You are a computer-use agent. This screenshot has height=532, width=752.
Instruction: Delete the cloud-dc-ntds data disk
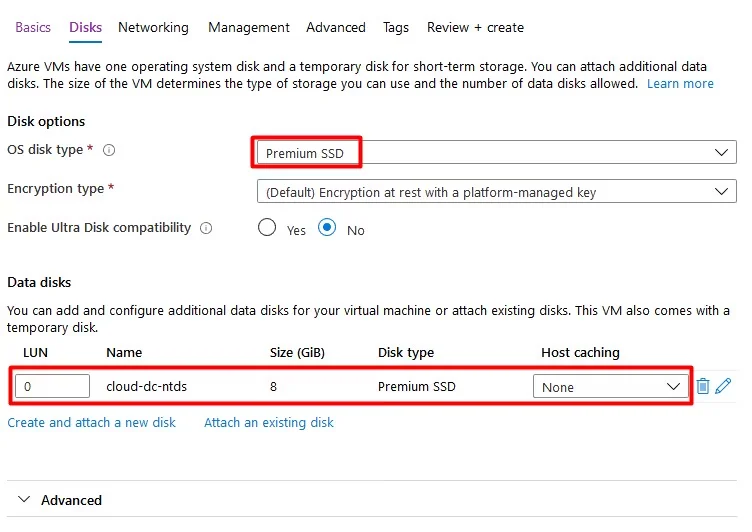703,386
